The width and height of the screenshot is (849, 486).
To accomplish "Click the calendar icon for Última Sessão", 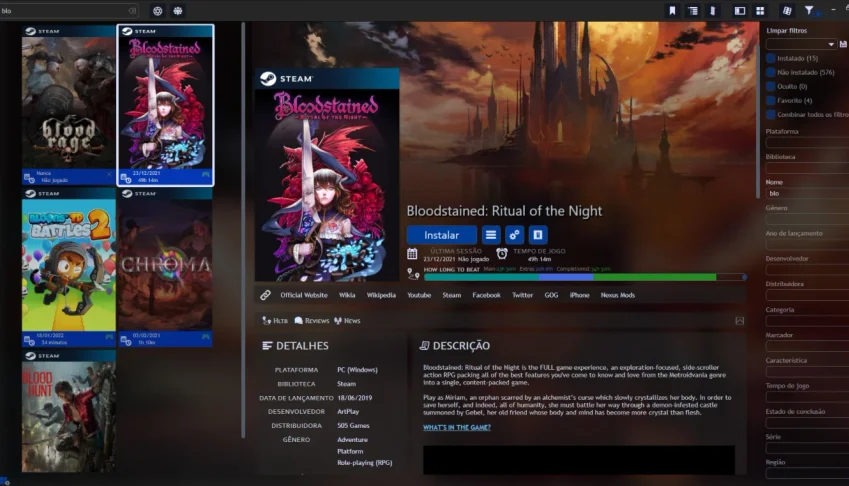I will pos(413,254).
